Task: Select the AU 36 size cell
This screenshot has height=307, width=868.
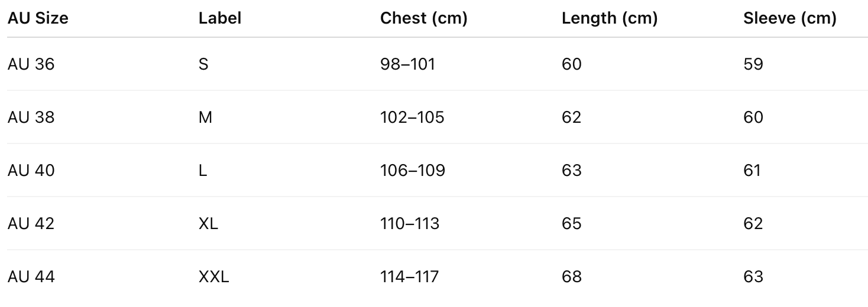Action: (x=31, y=64)
